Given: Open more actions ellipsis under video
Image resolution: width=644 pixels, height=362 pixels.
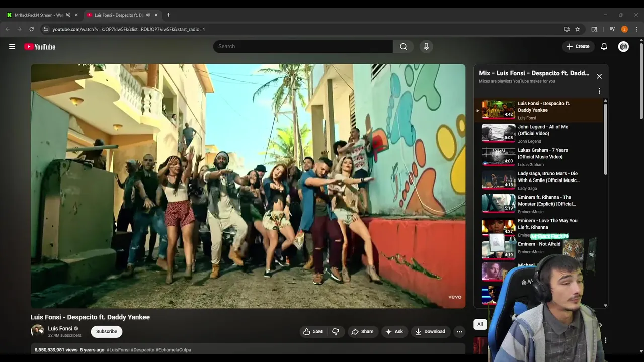Looking at the screenshot, I should pyautogui.click(x=459, y=331).
